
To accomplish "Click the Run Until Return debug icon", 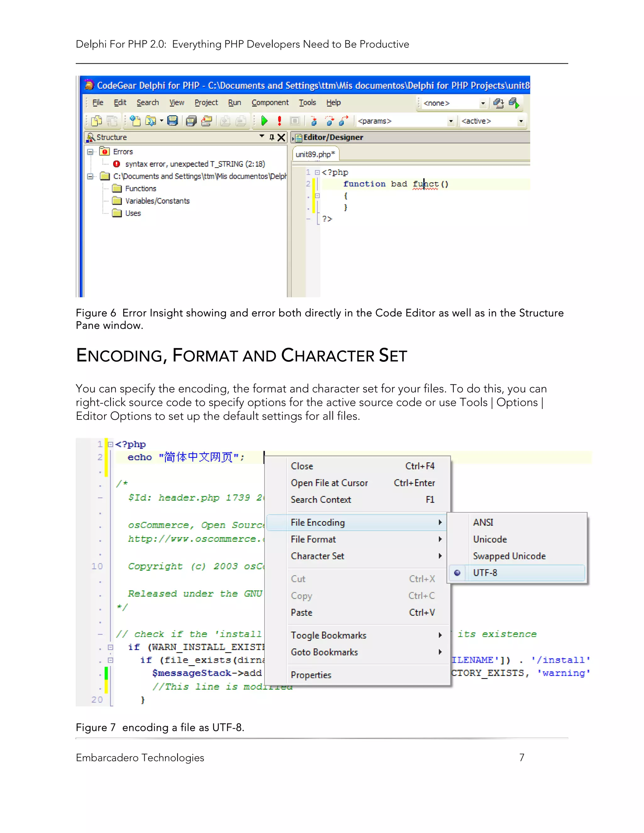I will (344, 121).
